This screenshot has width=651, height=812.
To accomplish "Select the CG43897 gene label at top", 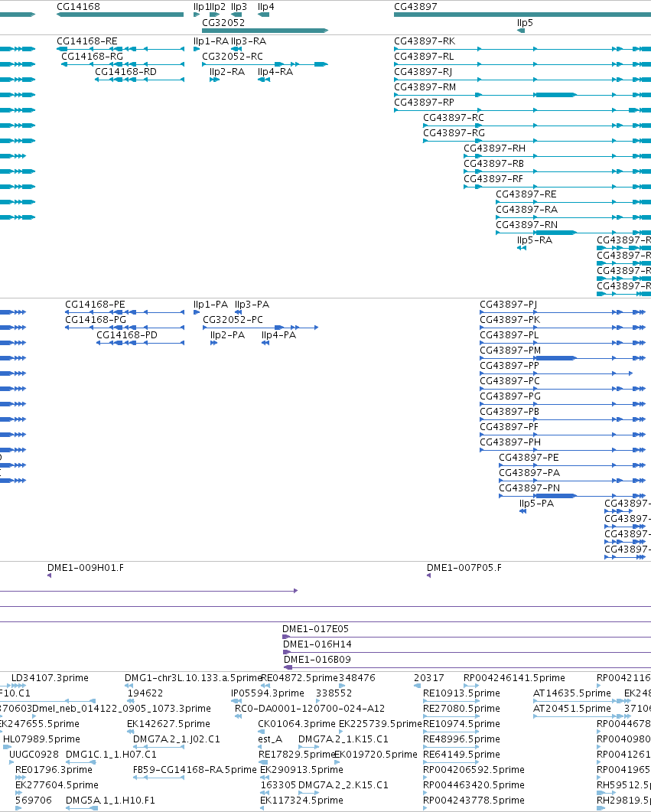I will point(415,7).
